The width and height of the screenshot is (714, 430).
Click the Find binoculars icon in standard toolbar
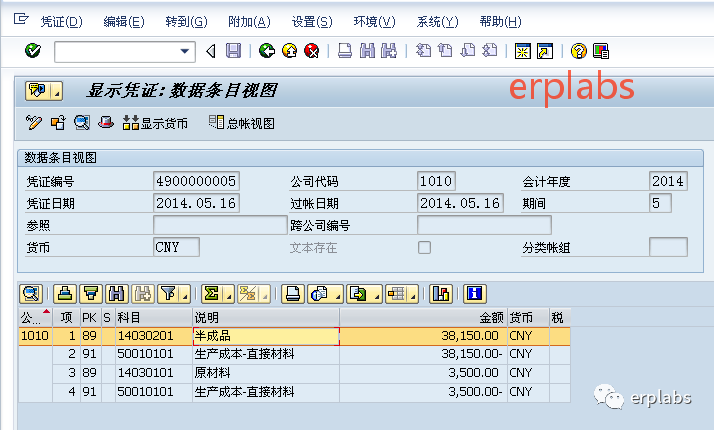click(x=367, y=51)
